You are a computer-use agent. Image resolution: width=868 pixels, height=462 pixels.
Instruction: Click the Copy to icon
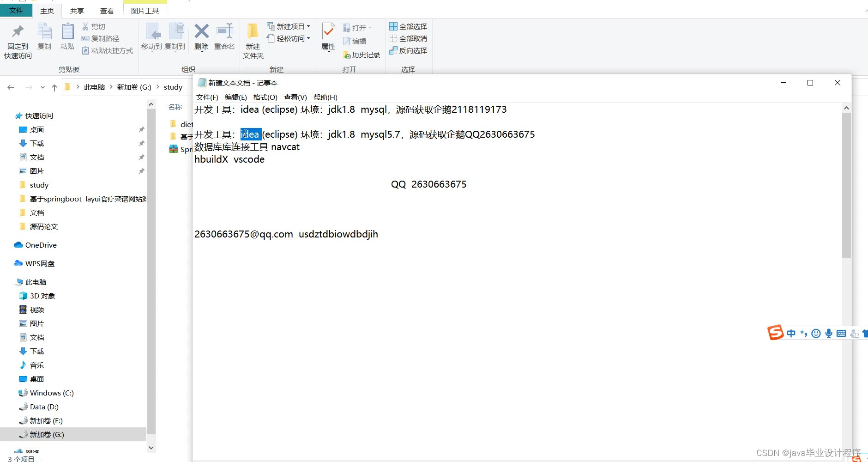[175, 36]
